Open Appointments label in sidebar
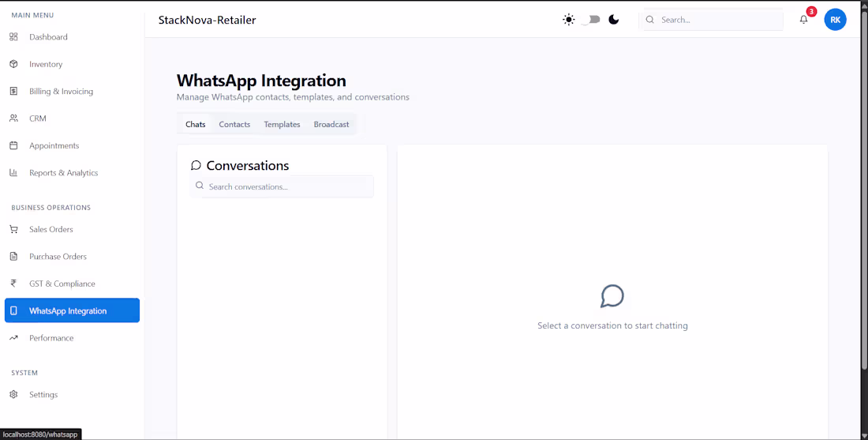This screenshot has height=440, width=868. [x=54, y=145]
